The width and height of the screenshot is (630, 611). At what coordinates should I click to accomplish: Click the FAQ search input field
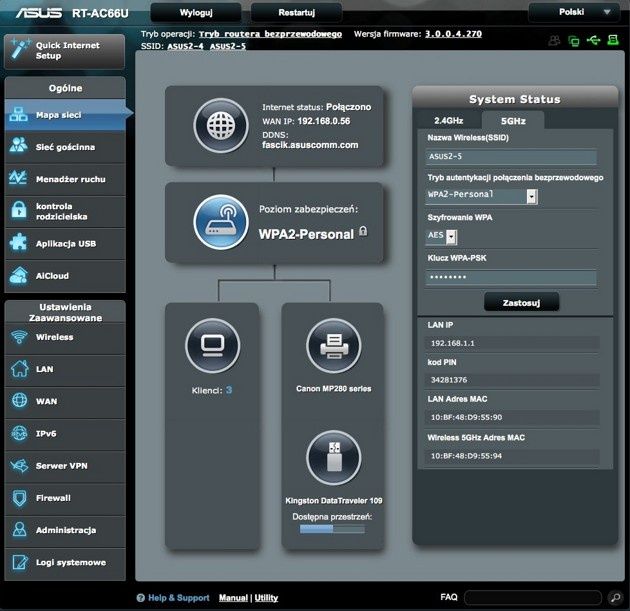point(533,598)
